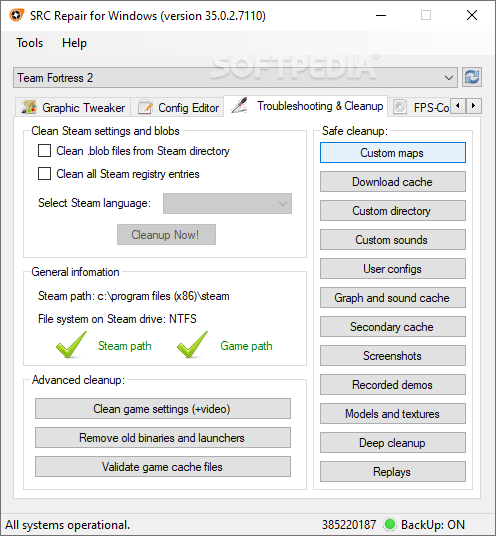Viewport: 496px width, 536px height.
Task: Click the Models and textures button
Action: click(x=393, y=414)
